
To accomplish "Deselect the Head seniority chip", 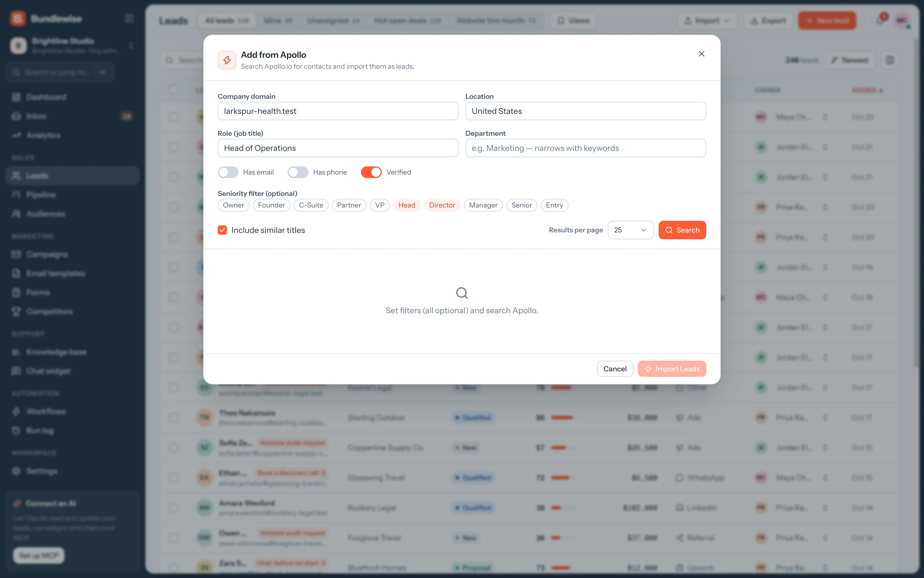I will (407, 205).
